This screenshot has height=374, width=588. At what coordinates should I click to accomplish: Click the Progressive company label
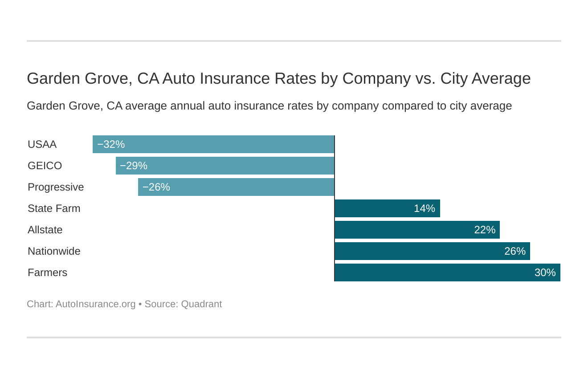pos(56,187)
